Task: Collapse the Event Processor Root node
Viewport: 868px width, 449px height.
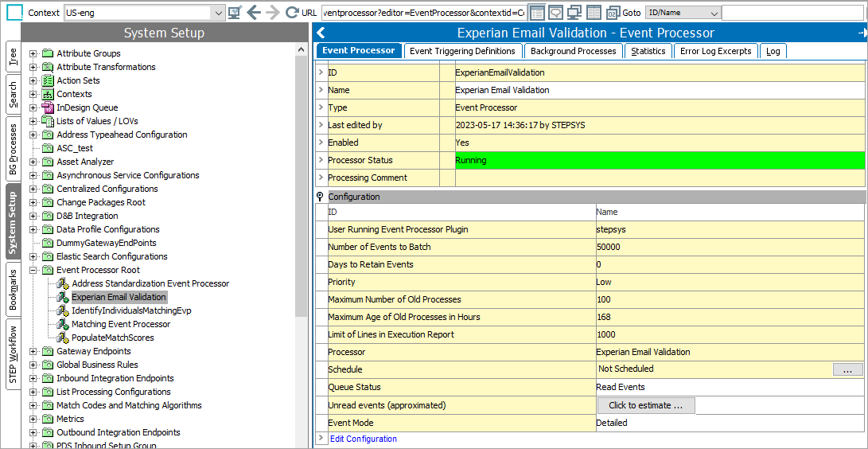Action: (x=33, y=270)
